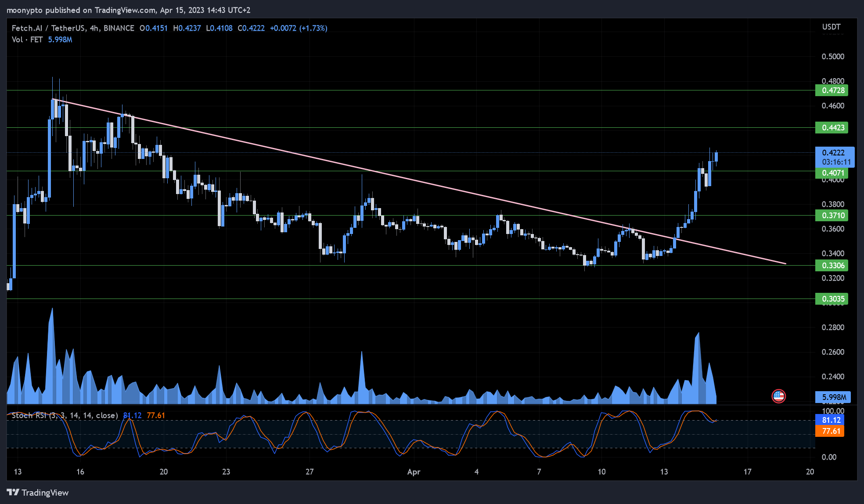This screenshot has height=504, width=864.
Task: Click the high price H0.4237 in the header
Action: [187, 28]
